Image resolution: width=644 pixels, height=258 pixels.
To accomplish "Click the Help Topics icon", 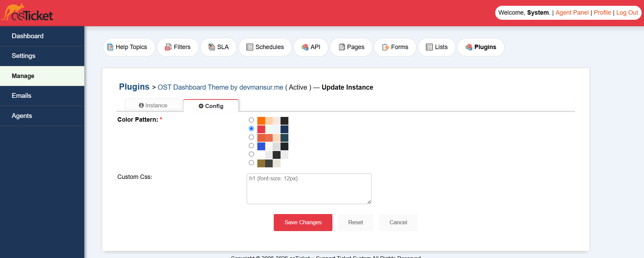I will point(110,47).
